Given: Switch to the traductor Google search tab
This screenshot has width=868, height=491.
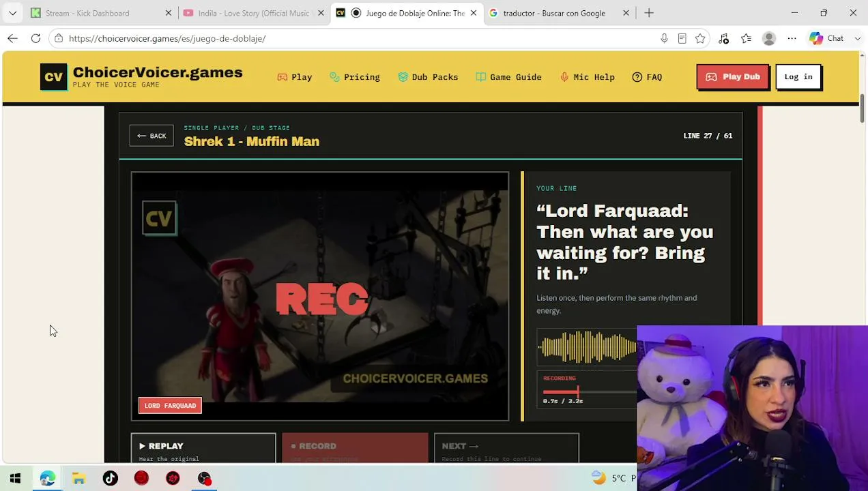Looking at the screenshot, I should point(554,13).
